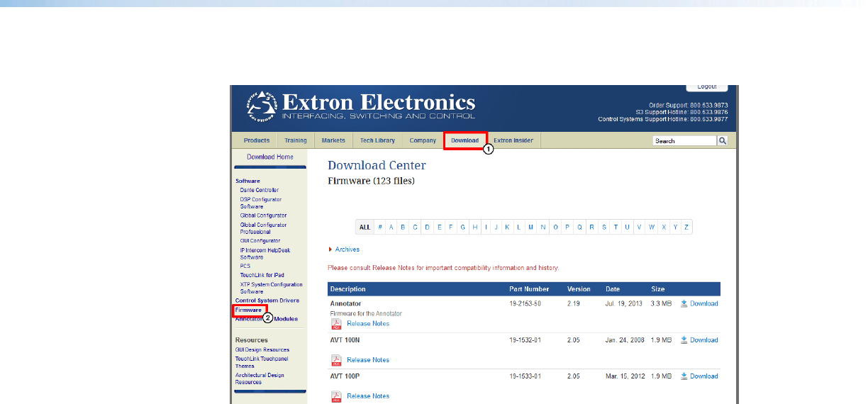Click the download icon for AVT 100N

pos(684,340)
